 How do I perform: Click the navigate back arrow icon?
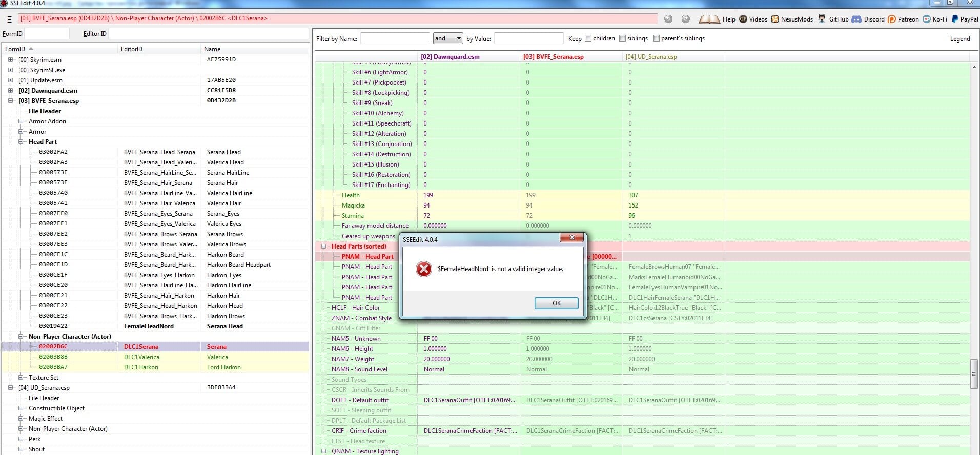pyautogui.click(x=668, y=19)
